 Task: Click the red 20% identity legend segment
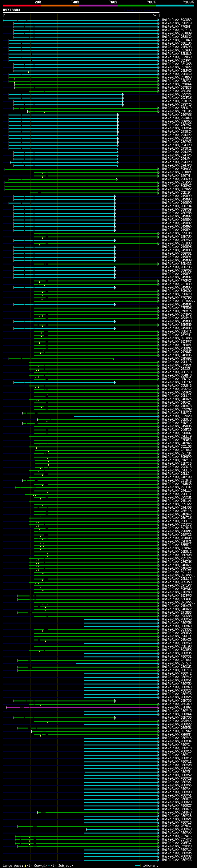22,6
